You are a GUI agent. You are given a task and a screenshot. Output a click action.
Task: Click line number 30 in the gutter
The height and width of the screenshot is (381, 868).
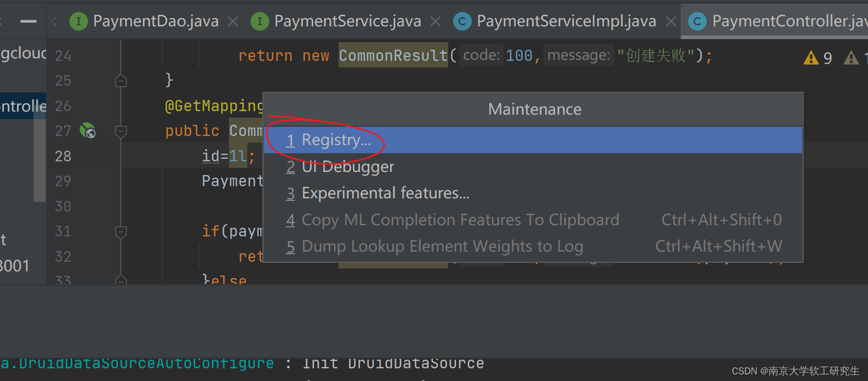pyautogui.click(x=63, y=206)
